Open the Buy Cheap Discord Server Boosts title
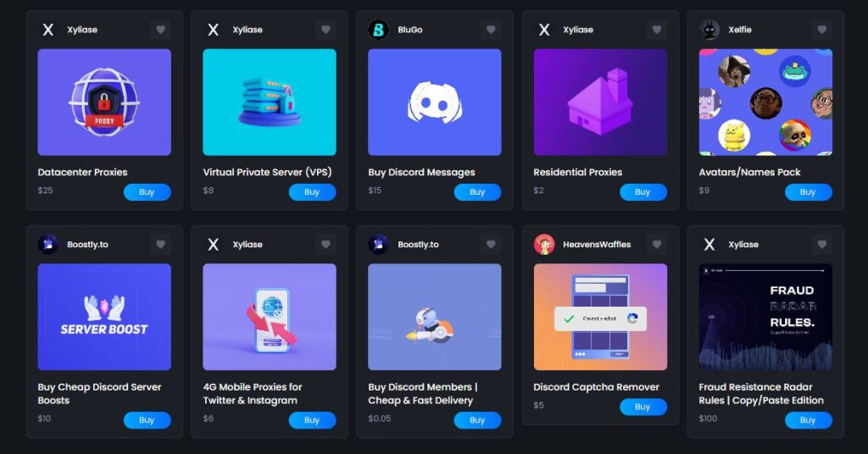 99,394
